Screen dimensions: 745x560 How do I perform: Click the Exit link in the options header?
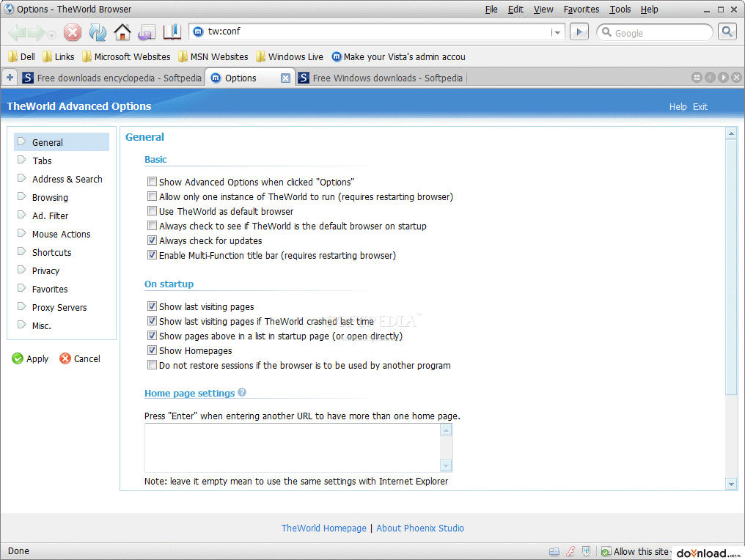(x=700, y=107)
